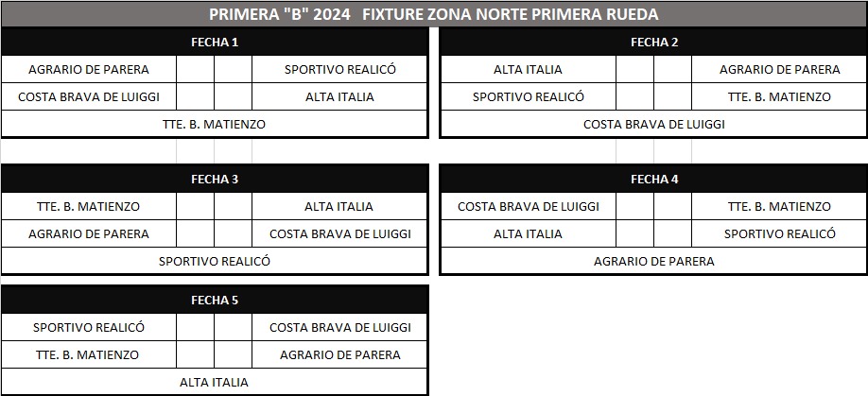Click Agrario de Parera's score cell in Fecha 1

point(195,69)
